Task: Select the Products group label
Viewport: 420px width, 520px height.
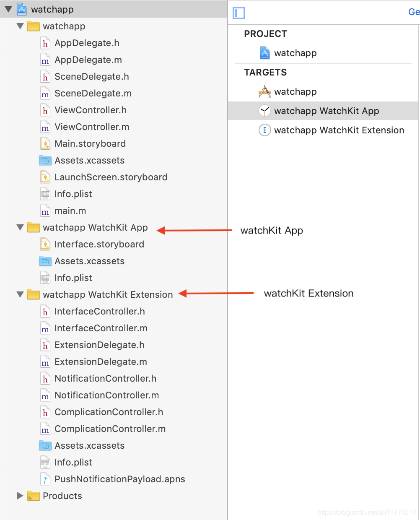Action: (62, 496)
